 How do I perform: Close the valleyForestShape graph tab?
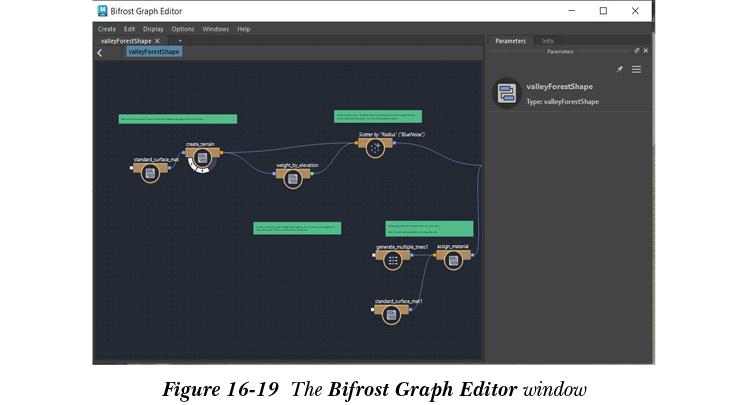click(157, 41)
